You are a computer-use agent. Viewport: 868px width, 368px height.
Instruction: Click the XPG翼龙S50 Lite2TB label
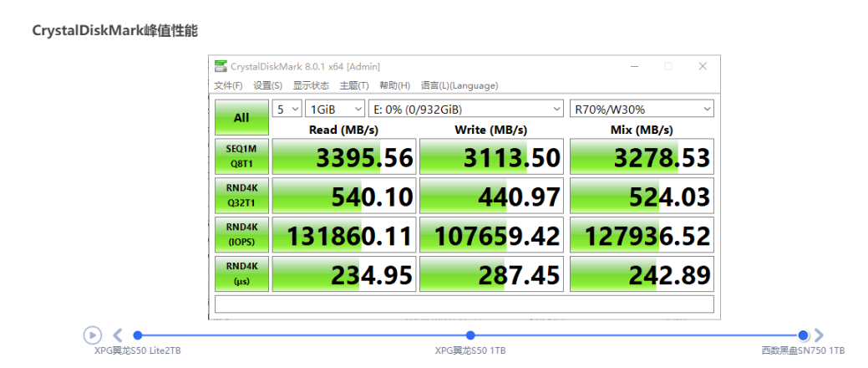pos(137,350)
